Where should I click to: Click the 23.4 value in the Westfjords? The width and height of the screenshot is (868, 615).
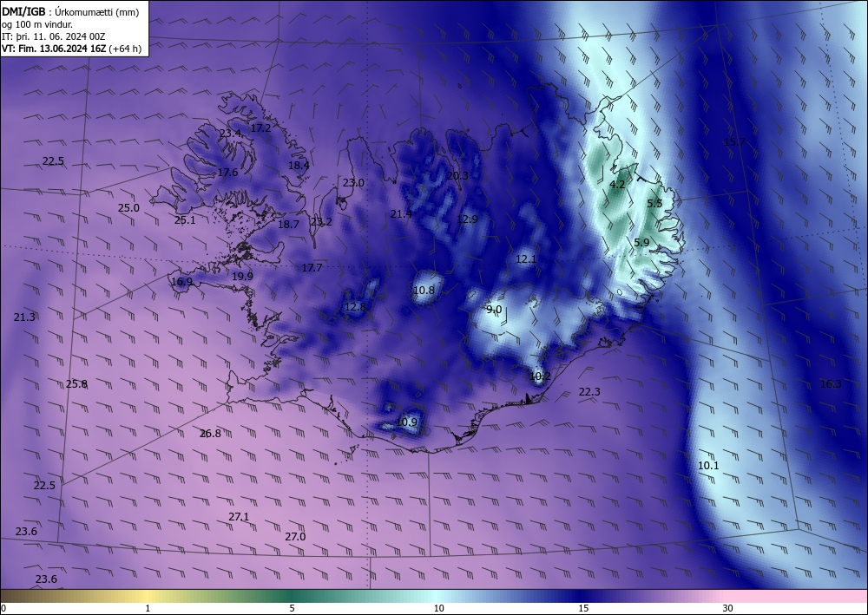click(230, 134)
